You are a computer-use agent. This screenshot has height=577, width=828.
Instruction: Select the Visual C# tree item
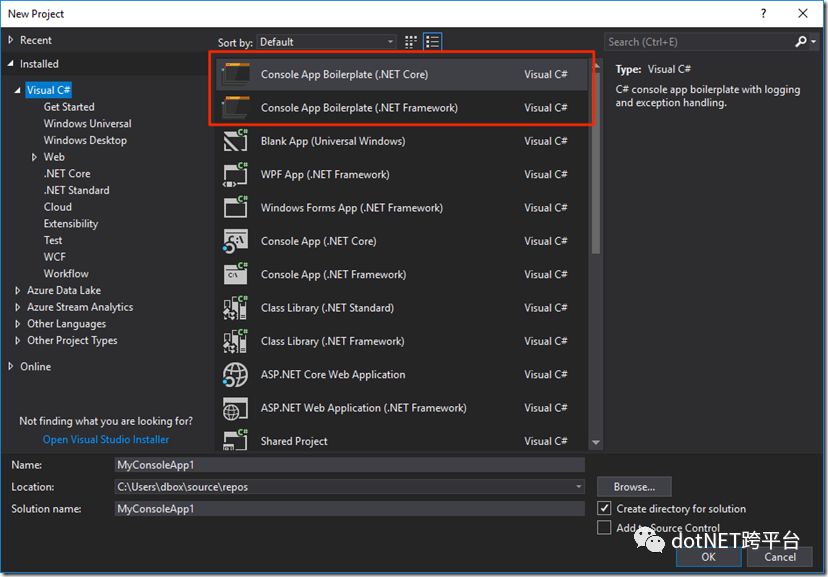click(48, 90)
